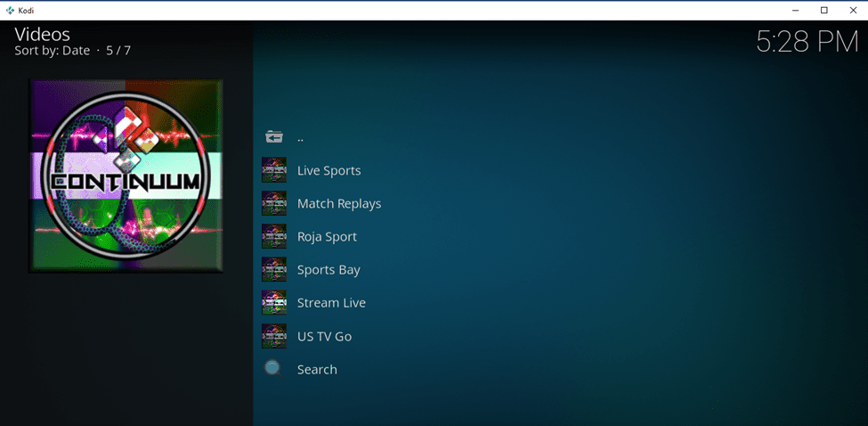
Task: Go up via the '..' entry
Action: (300, 138)
